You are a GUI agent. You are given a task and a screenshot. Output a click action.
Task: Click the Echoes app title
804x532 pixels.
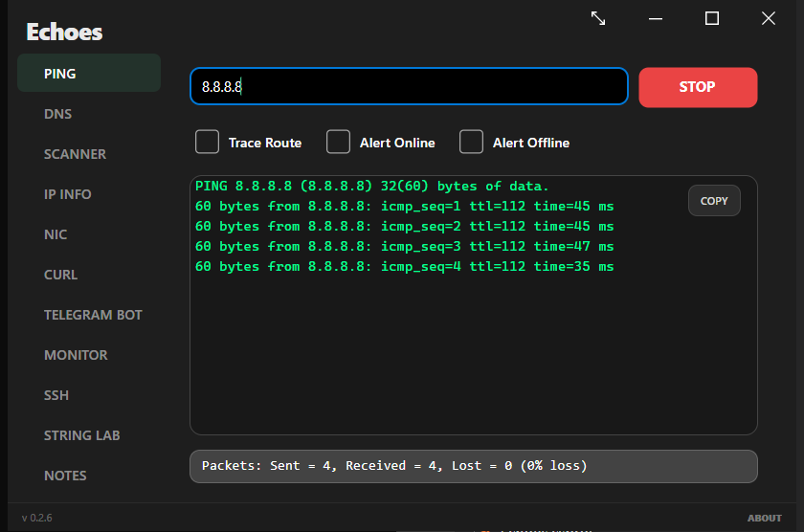(64, 32)
